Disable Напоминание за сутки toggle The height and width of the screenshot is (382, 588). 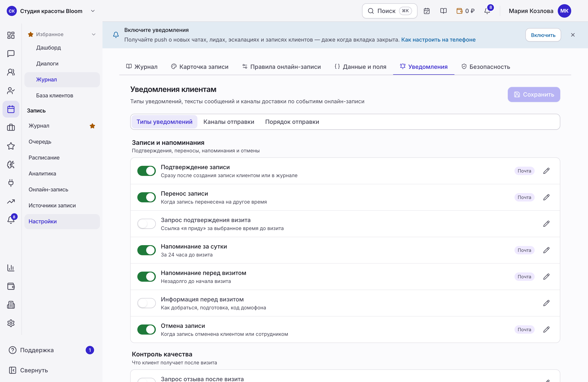pyautogui.click(x=147, y=250)
